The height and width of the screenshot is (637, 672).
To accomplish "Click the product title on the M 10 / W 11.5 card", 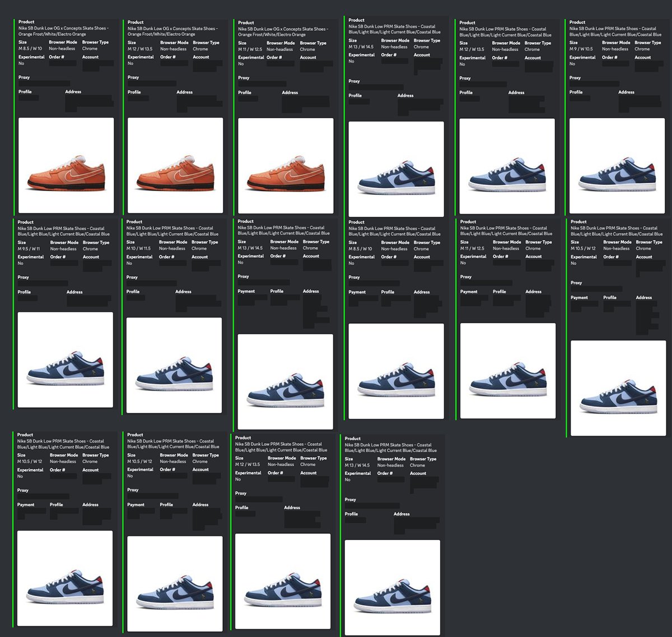I will tap(172, 231).
